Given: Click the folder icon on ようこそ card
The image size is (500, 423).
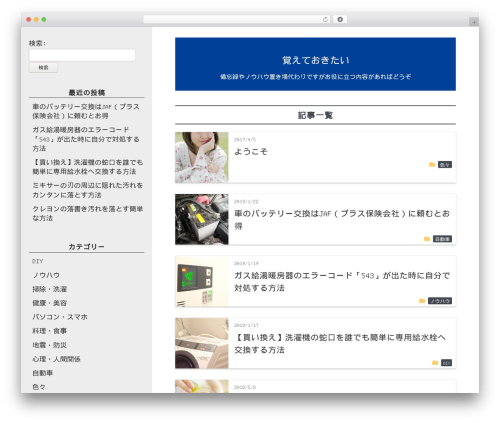Looking at the screenshot, I should coord(432,165).
